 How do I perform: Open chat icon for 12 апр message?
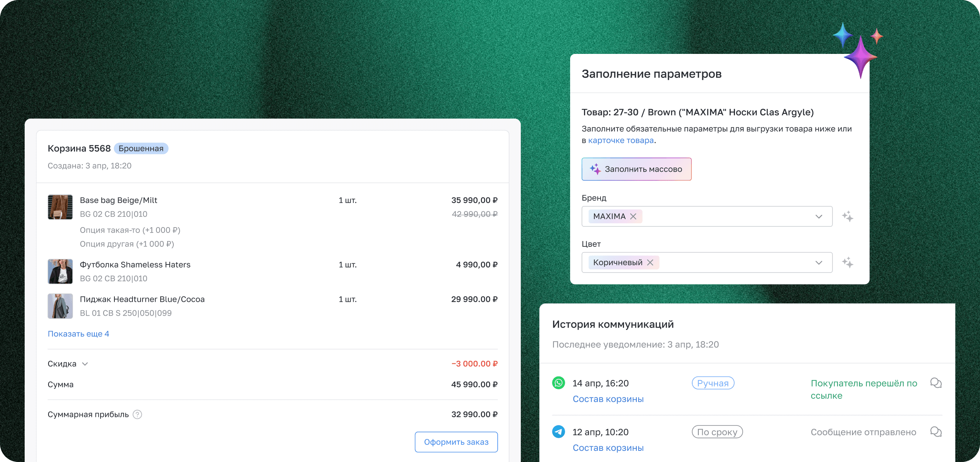tap(936, 432)
